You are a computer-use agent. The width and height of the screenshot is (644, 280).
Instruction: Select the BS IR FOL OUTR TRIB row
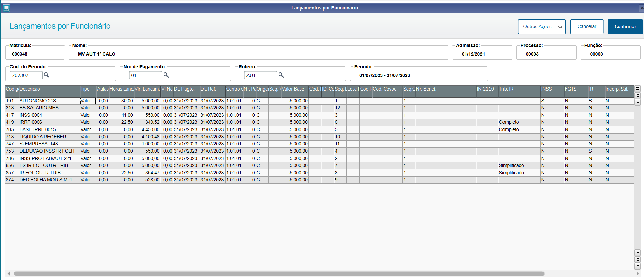(320, 165)
